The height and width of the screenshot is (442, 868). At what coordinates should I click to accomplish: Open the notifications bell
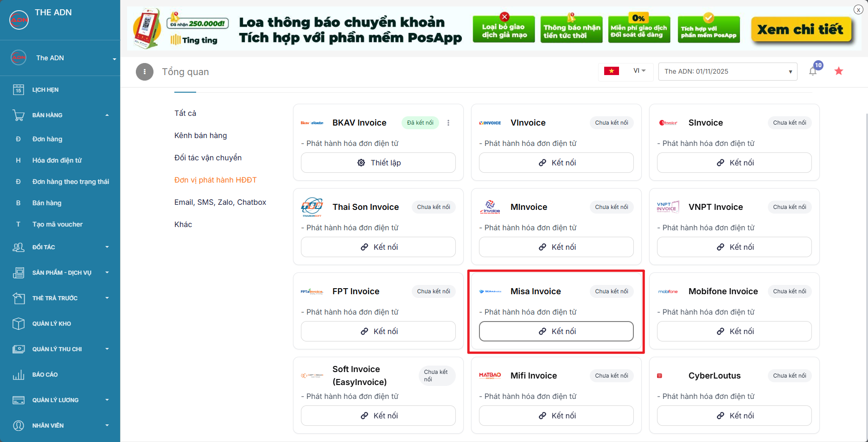point(813,71)
